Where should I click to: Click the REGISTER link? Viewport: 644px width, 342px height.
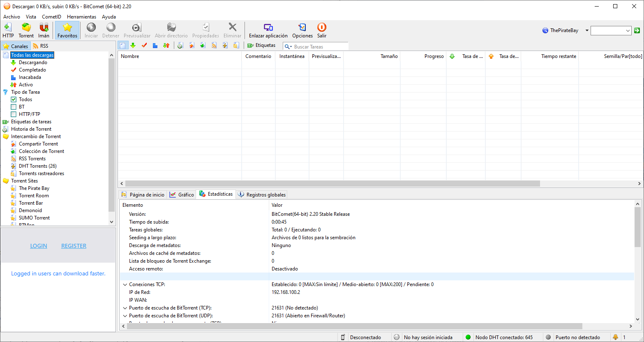click(x=74, y=246)
